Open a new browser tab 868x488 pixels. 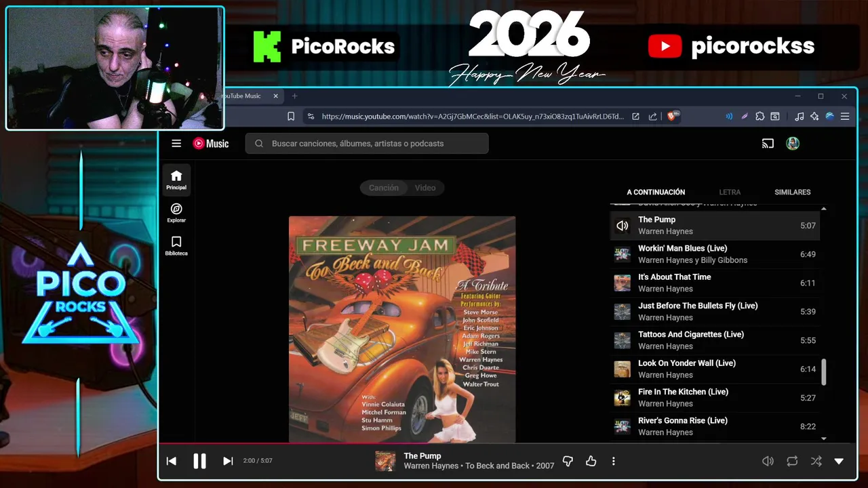coord(294,96)
